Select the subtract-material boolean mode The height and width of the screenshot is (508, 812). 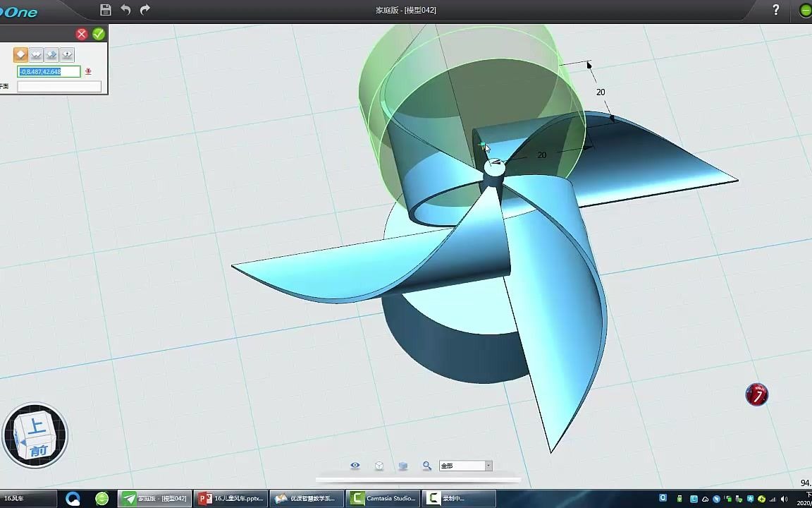click(x=51, y=54)
